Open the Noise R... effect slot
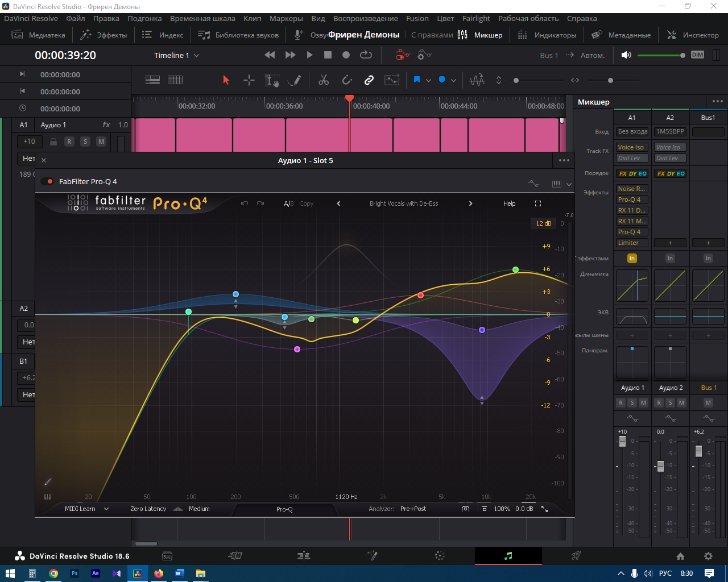The height and width of the screenshot is (582, 728). [x=632, y=189]
